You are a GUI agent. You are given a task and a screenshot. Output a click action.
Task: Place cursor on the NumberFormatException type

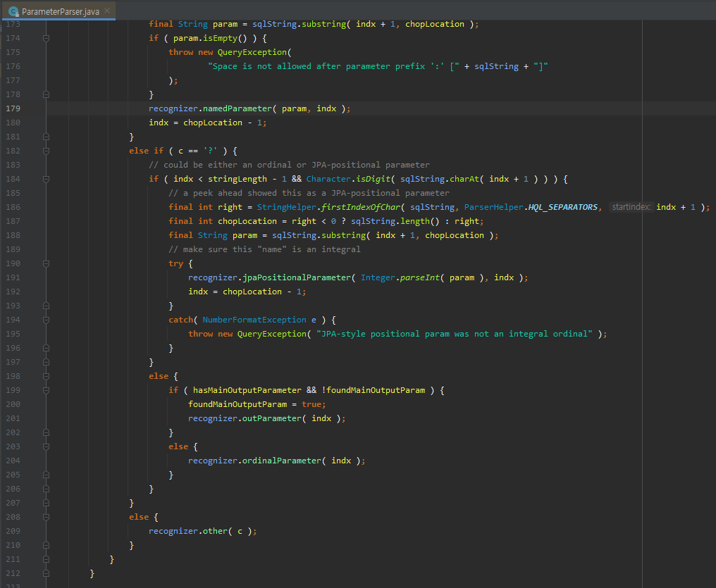pos(254,320)
